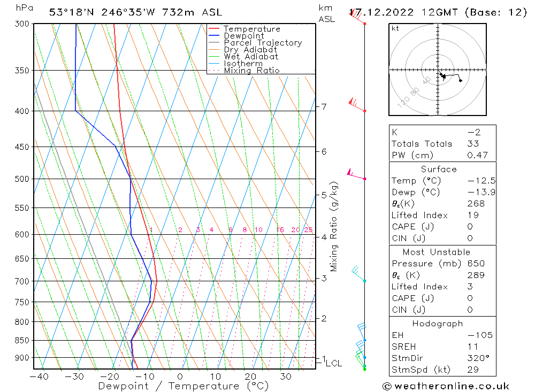Image resolution: width=535 pixels, height=392 pixels.
Task: Click the blue Dewpoint legend line swatch
Action: [x=214, y=35]
